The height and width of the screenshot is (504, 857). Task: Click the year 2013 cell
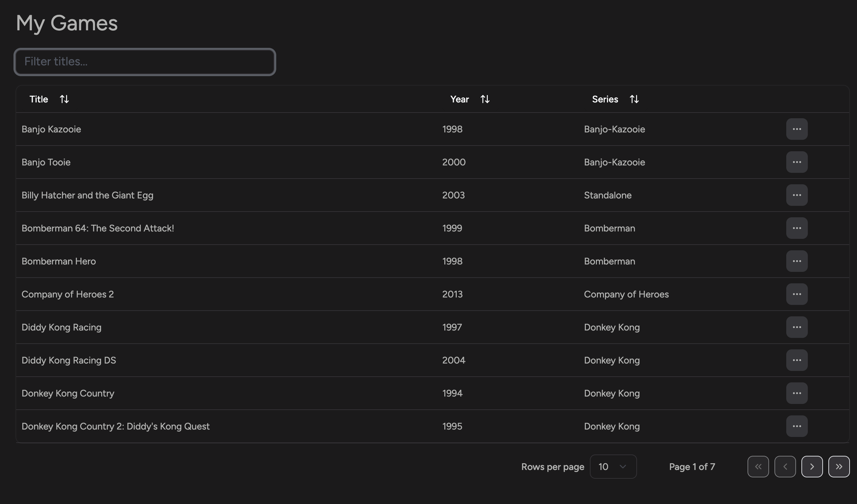pos(452,294)
